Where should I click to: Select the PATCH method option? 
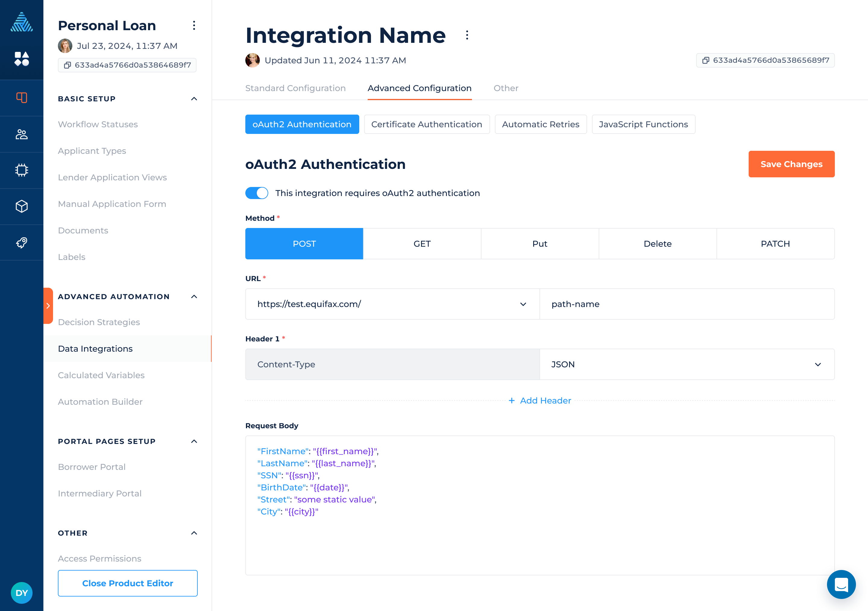tap(775, 244)
